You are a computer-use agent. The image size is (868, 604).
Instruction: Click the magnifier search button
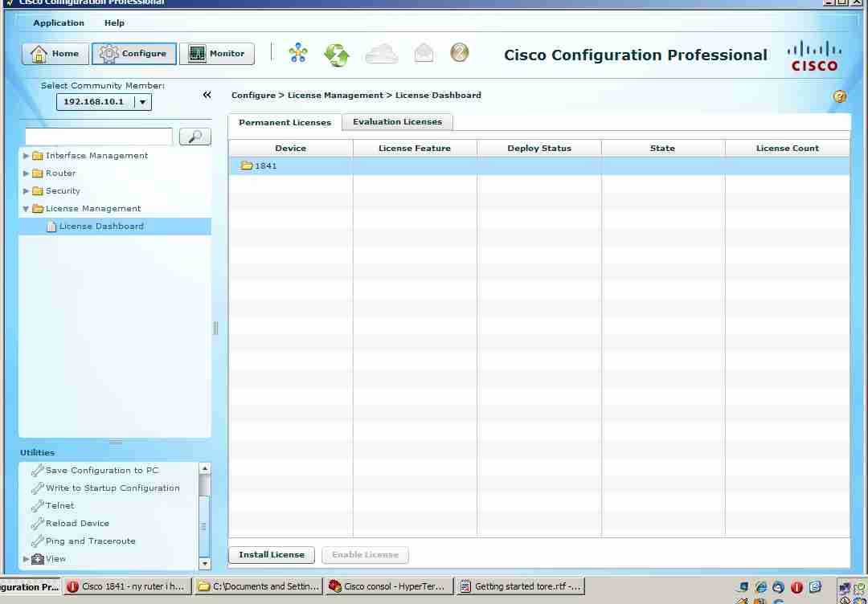click(x=194, y=137)
